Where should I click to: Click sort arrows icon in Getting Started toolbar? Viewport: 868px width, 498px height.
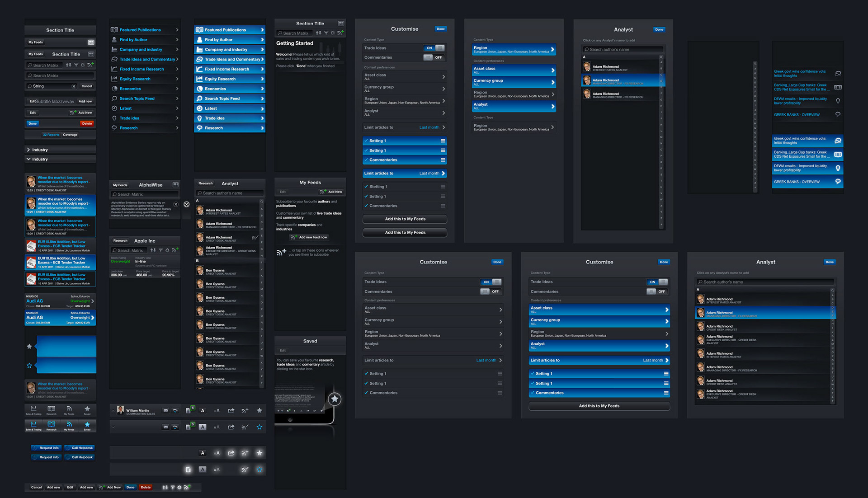(319, 33)
